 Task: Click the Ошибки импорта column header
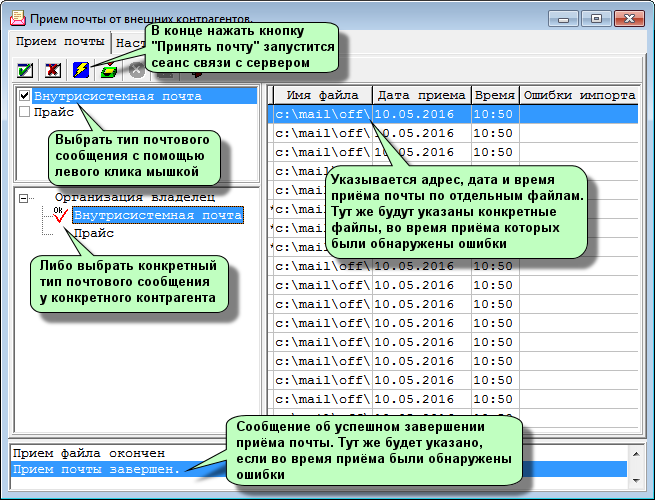point(579,95)
